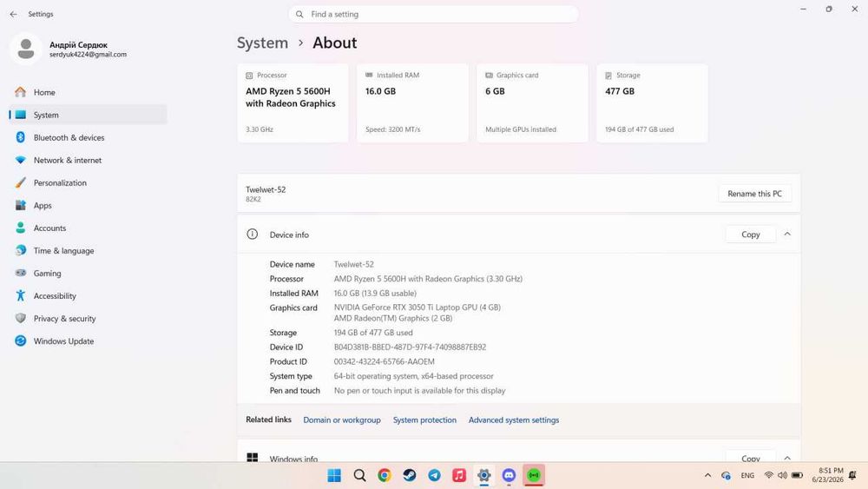Click the back arrow in Settings

(13, 14)
